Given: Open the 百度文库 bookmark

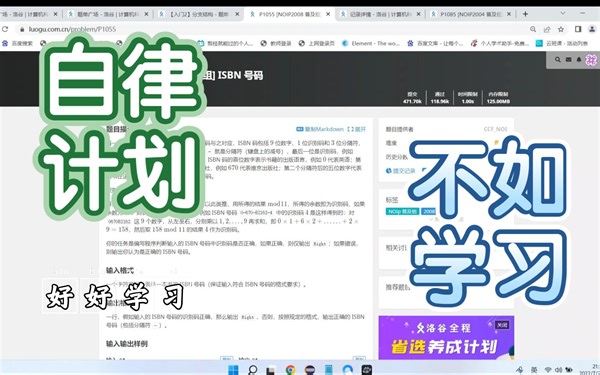Looking at the screenshot, I should 435,44.
